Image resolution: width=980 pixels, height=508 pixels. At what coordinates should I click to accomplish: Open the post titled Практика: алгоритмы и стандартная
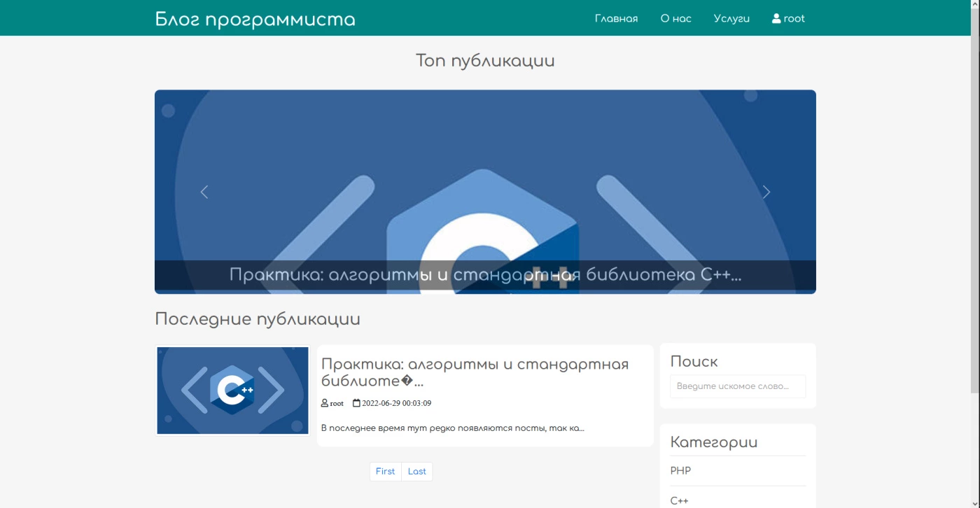(x=475, y=372)
